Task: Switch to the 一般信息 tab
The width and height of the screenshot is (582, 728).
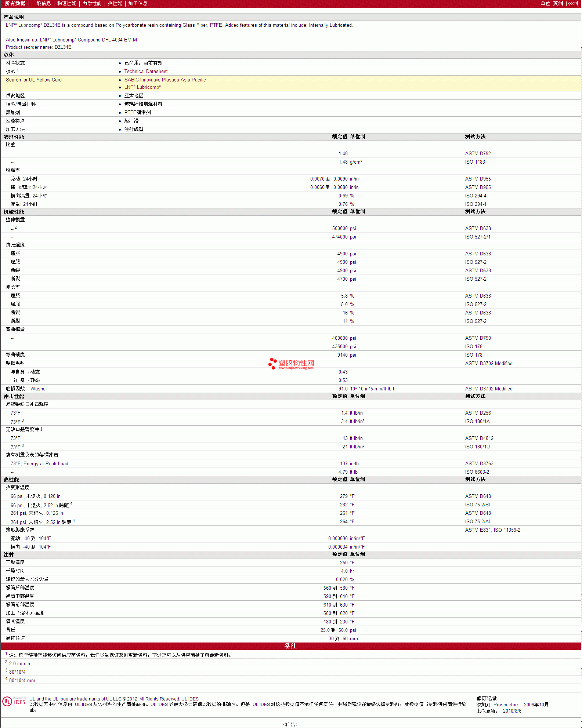Action: click(x=41, y=4)
